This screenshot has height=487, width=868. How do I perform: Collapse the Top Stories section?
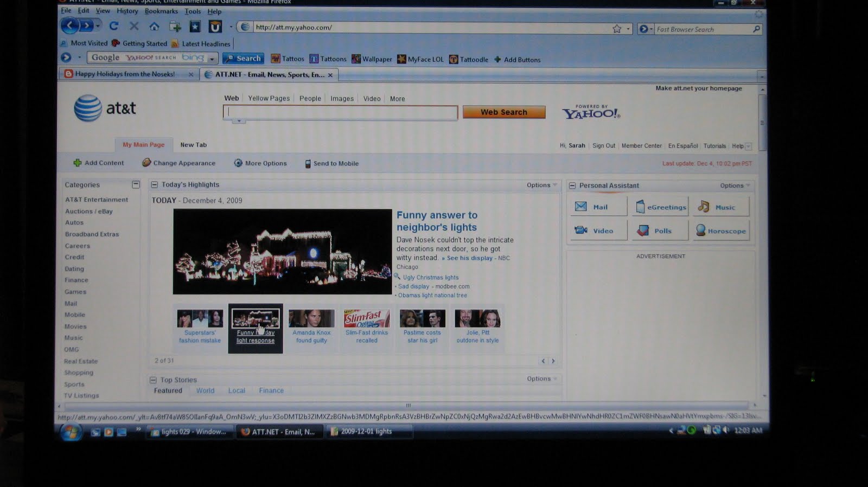(153, 380)
